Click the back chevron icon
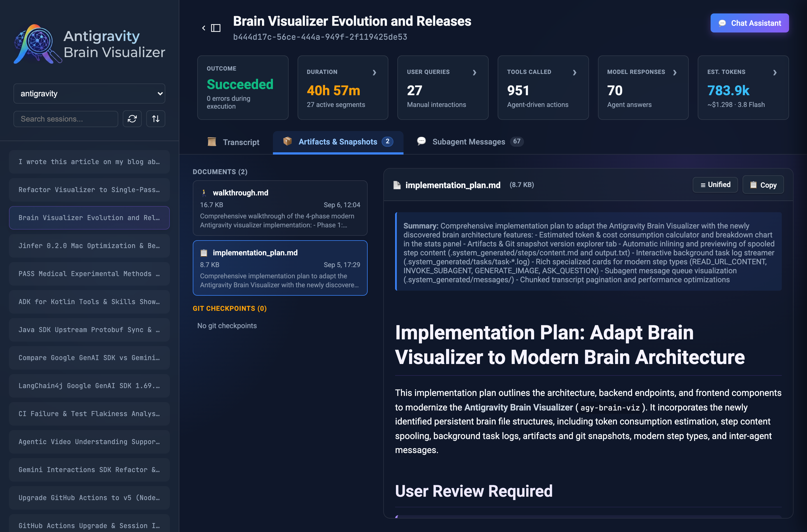The image size is (807, 532). tap(204, 28)
